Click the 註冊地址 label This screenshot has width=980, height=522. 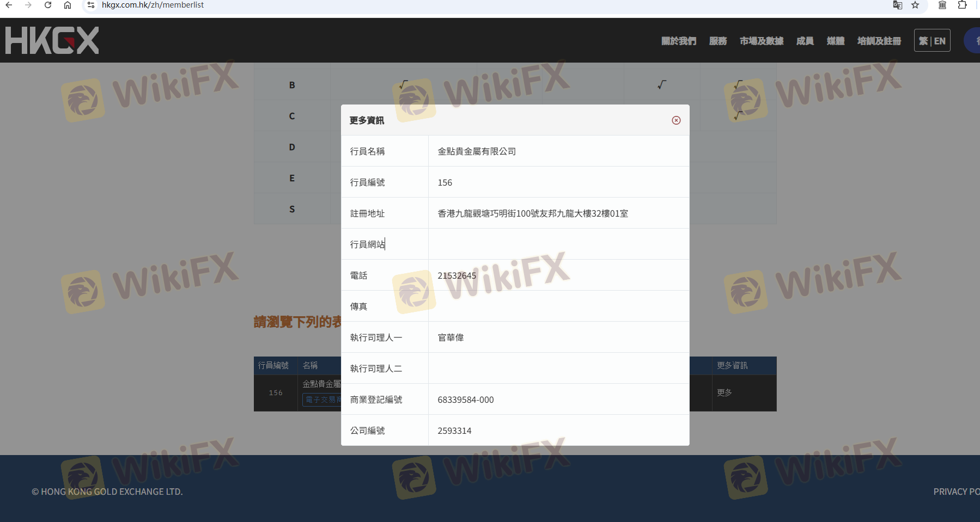(367, 213)
